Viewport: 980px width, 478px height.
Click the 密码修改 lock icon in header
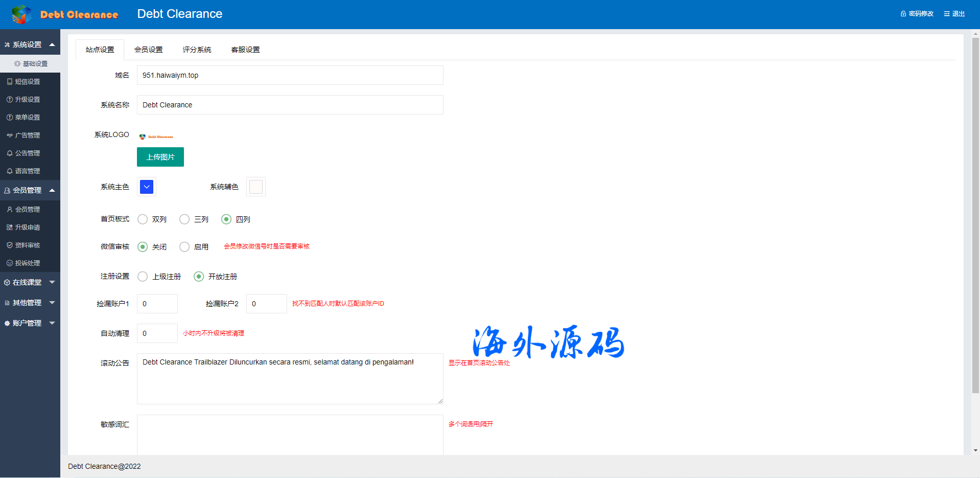click(x=903, y=14)
